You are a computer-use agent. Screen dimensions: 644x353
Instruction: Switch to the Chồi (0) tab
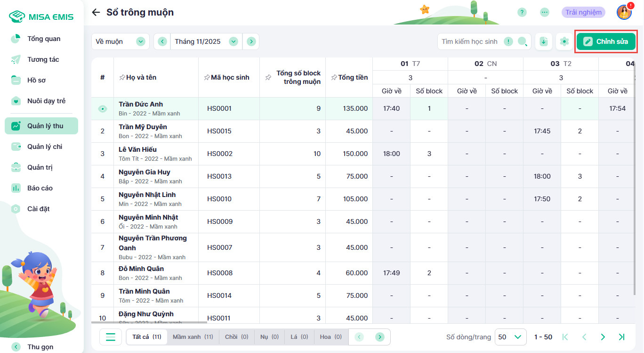point(236,337)
